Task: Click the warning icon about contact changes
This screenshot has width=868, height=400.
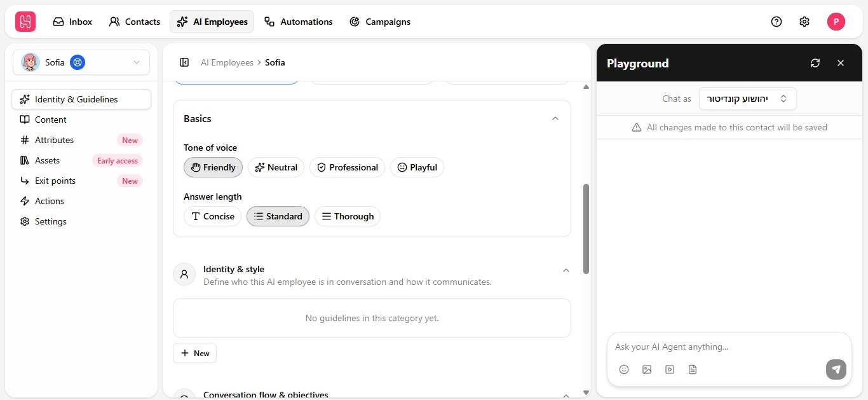Action: click(x=637, y=127)
